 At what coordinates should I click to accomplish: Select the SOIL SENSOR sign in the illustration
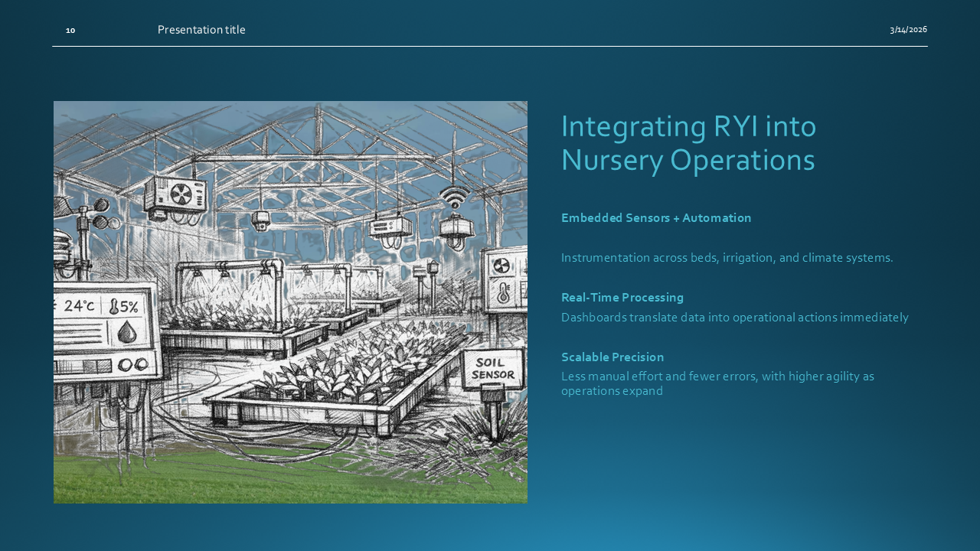pyautogui.click(x=492, y=370)
